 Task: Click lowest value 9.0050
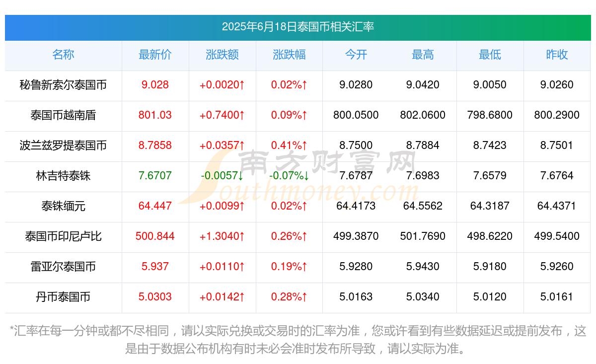coord(490,85)
